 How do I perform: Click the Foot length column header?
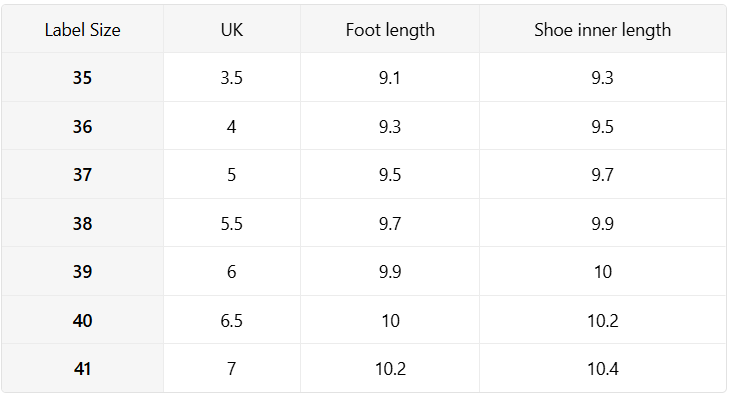(390, 30)
